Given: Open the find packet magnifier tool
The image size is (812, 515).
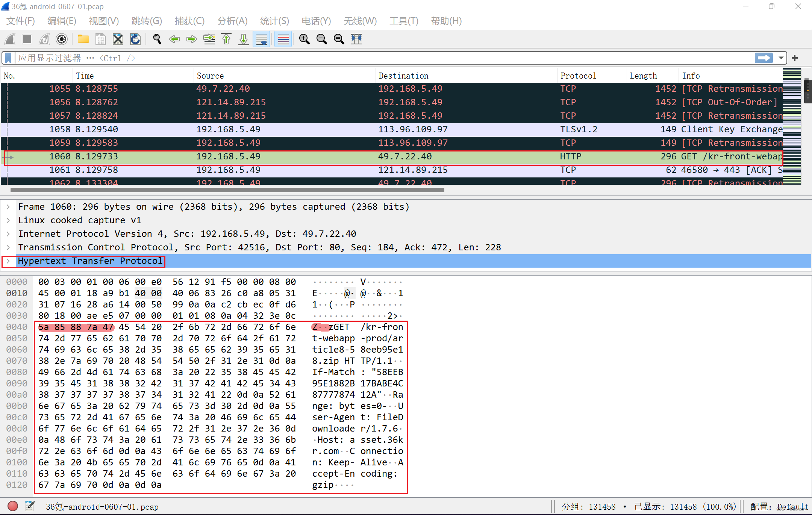Looking at the screenshot, I should [x=157, y=39].
